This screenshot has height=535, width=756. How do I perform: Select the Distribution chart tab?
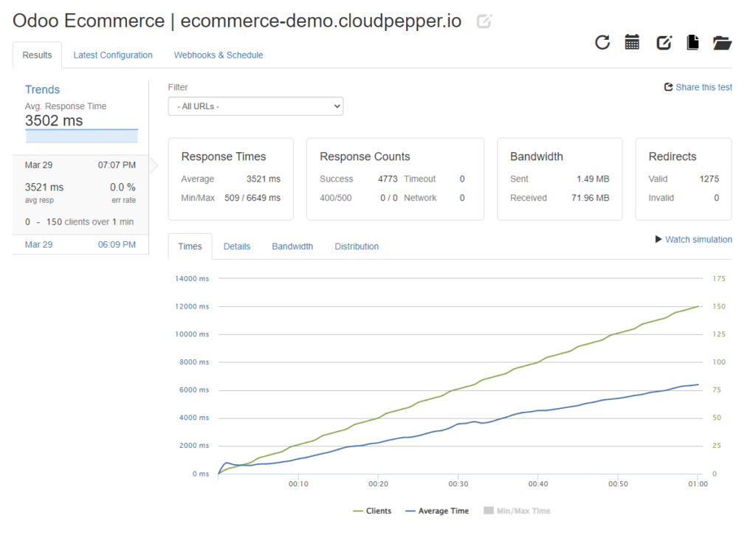[x=356, y=246]
